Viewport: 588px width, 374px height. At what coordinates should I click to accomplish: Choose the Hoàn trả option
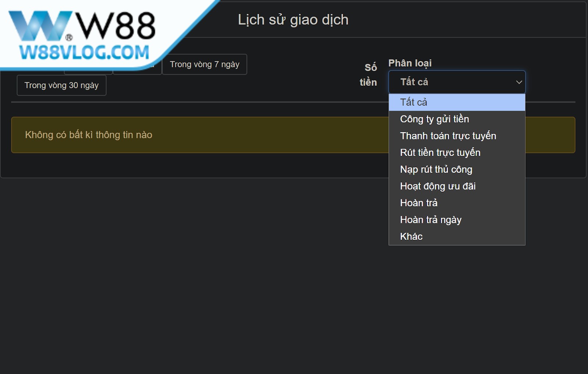(457, 203)
